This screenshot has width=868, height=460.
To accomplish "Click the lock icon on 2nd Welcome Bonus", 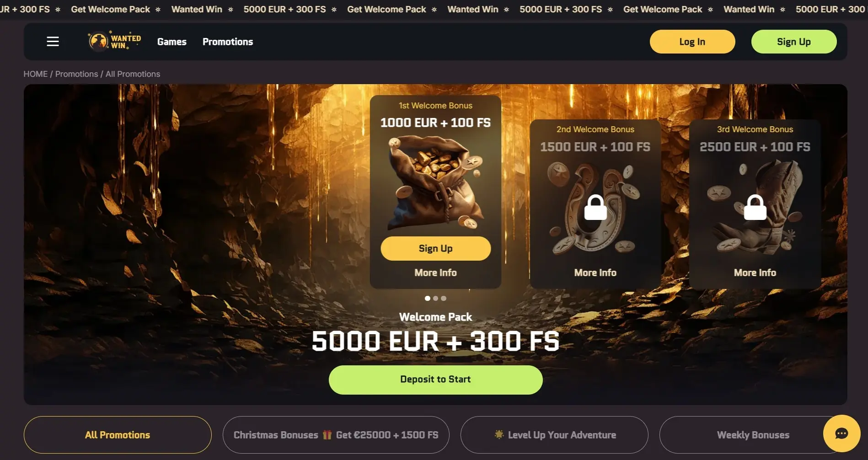I will [x=595, y=207].
